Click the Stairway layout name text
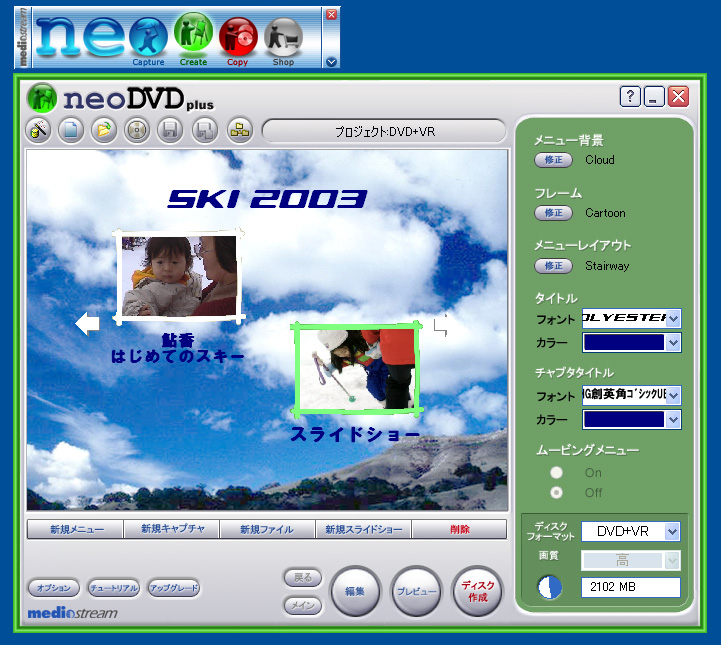Image resolution: width=721 pixels, height=645 pixels. pos(607,266)
